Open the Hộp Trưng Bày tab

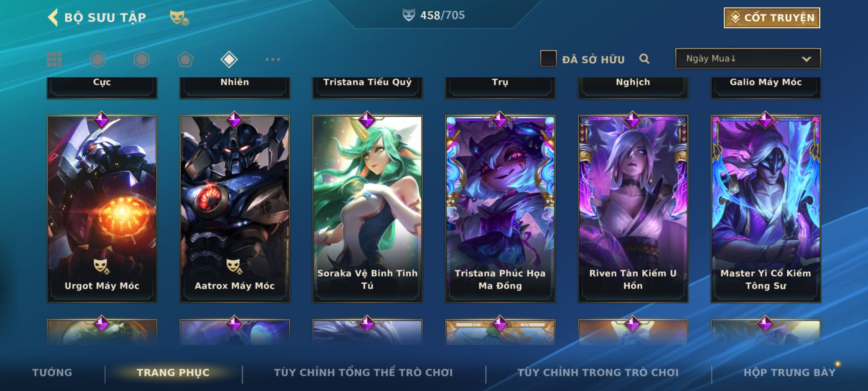click(x=790, y=373)
